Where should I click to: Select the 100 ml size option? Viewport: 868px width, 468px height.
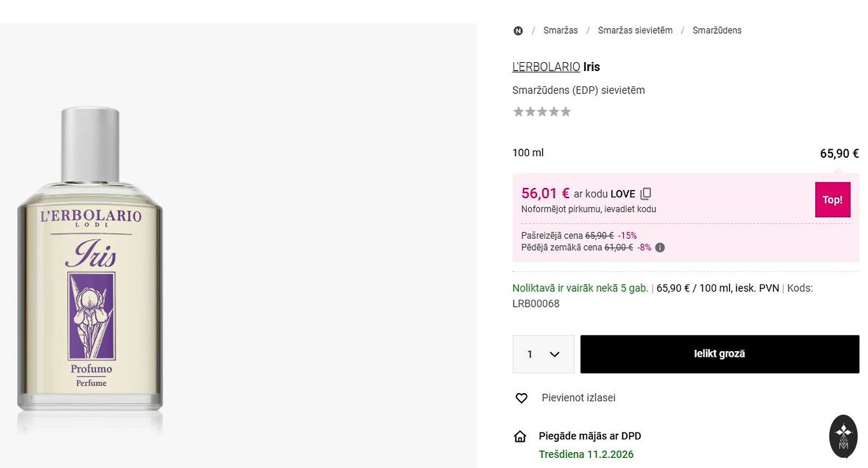[x=528, y=153]
